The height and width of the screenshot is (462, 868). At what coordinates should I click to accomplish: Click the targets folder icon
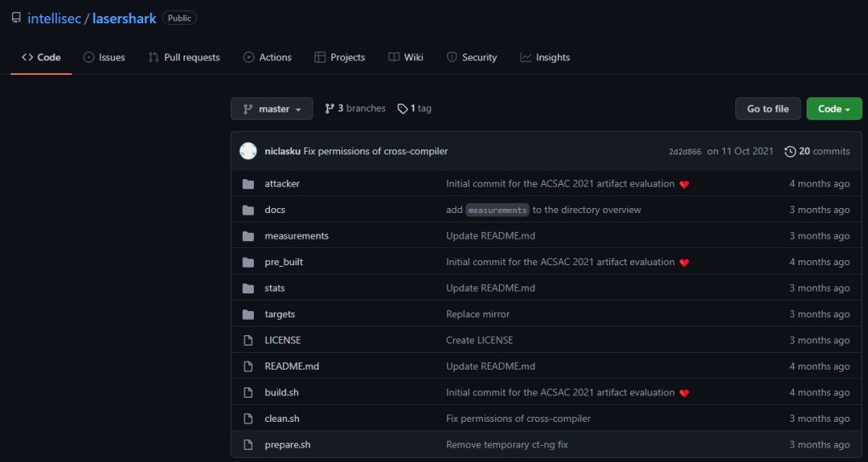point(248,314)
